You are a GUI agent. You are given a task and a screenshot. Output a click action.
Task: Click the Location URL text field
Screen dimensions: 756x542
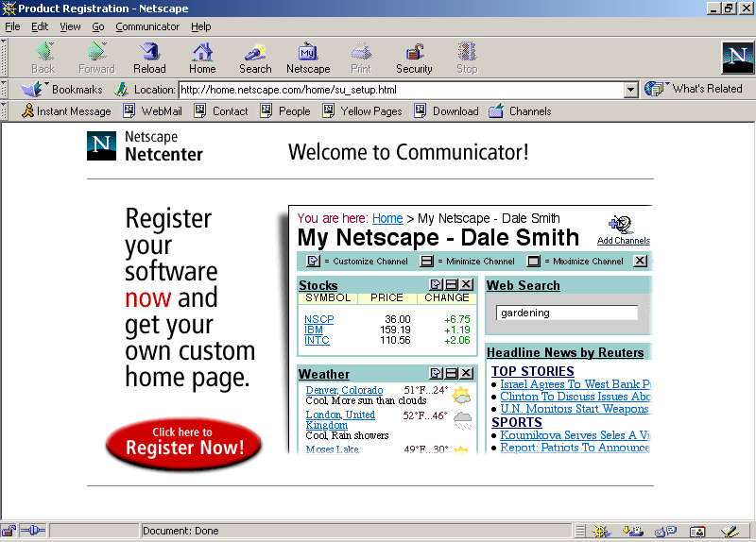401,90
